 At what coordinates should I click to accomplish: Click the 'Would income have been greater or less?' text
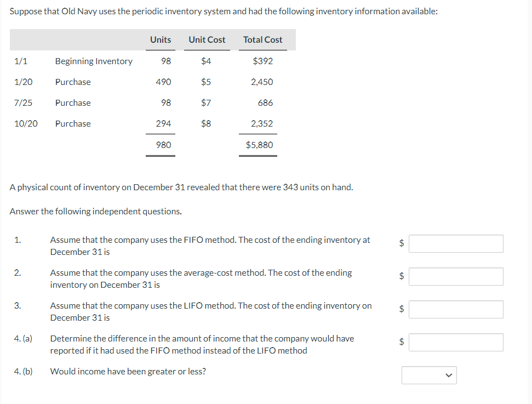coord(128,372)
